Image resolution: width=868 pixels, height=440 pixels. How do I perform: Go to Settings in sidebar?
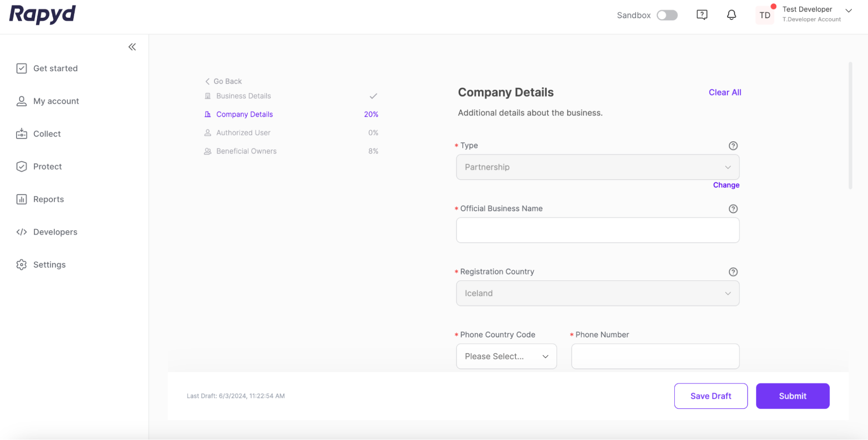pos(49,265)
